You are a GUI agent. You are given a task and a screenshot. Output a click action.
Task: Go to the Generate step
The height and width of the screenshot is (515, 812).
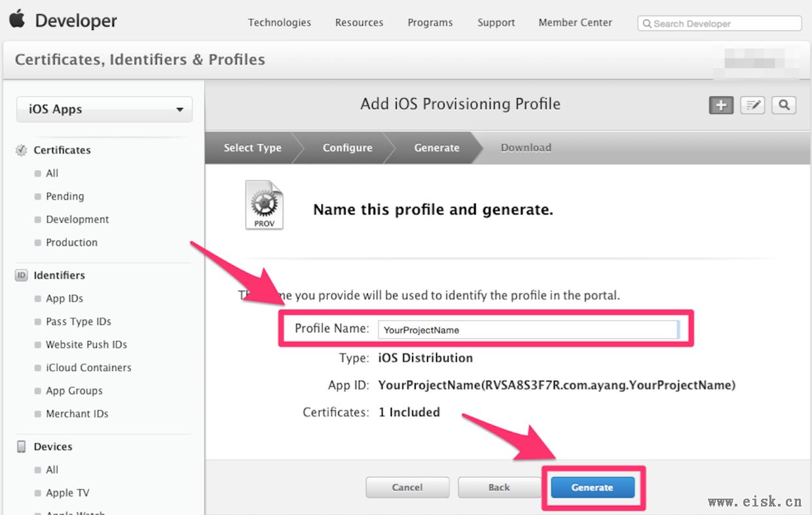(437, 148)
